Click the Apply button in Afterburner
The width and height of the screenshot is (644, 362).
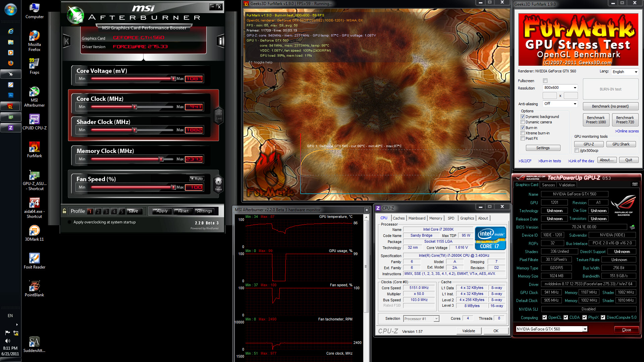[162, 211]
